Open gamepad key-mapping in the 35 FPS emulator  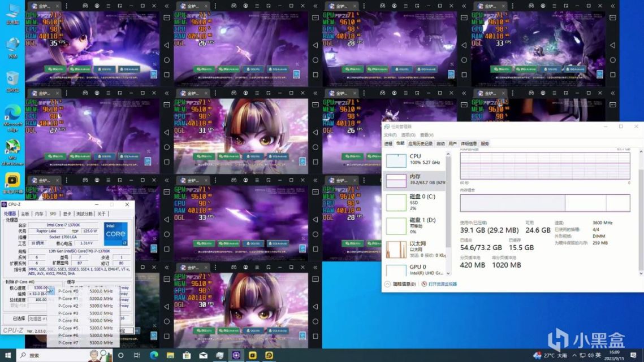point(85,6)
